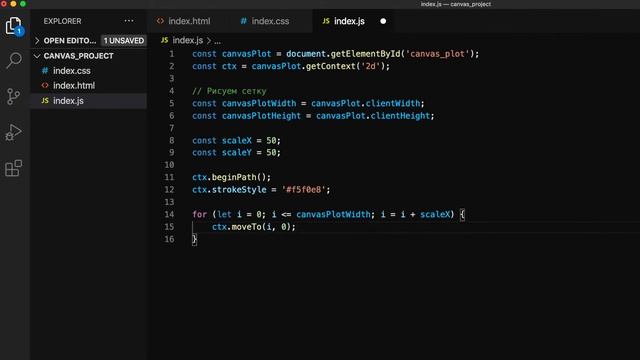The height and width of the screenshot is (360, 640).
Task: Switch to the index.css tab
Action: pyautogui.click(x=270, y=21)
